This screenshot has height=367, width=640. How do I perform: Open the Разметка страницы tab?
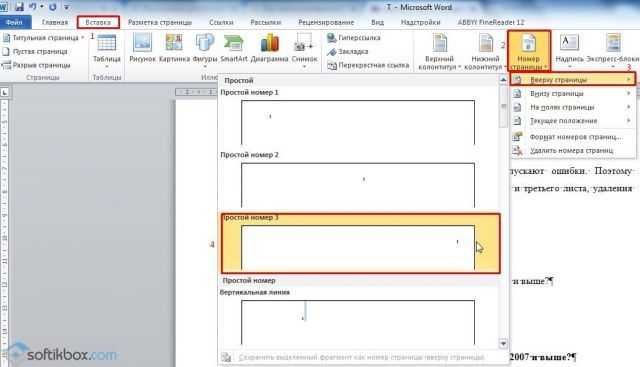160,22
